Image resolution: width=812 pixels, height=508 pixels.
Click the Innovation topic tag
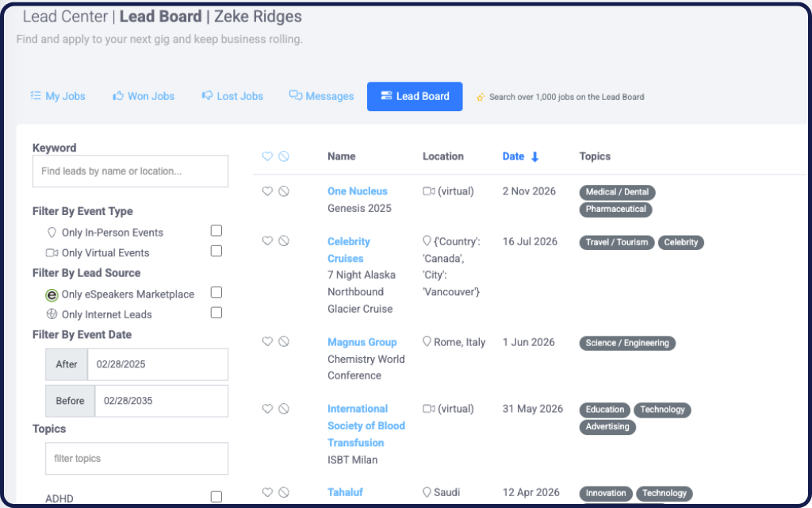click(606, 494)
